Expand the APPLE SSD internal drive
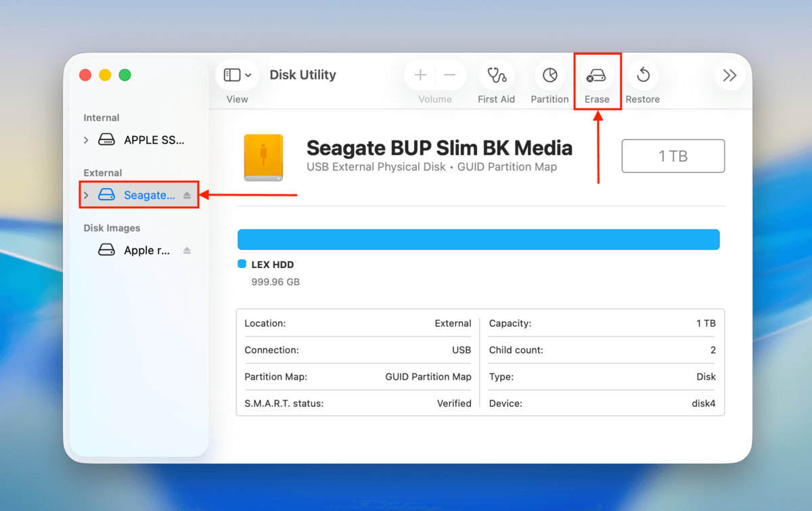The width and height of the screenshot is (812, 511). pyautogui.click(x=86, y=139)
